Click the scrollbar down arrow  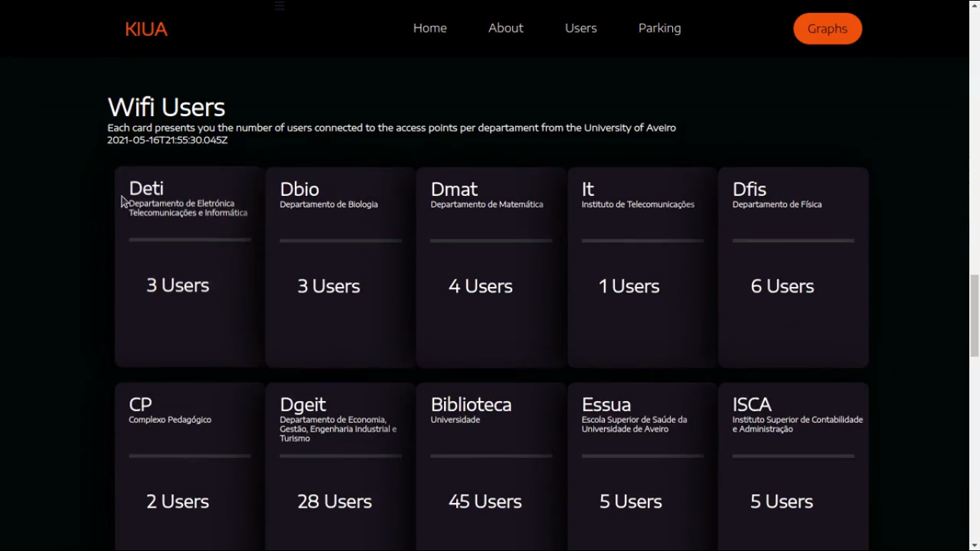974,545
